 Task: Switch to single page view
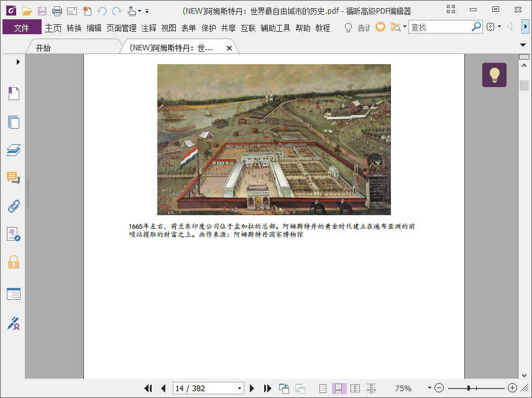click(x=323, y=388)
